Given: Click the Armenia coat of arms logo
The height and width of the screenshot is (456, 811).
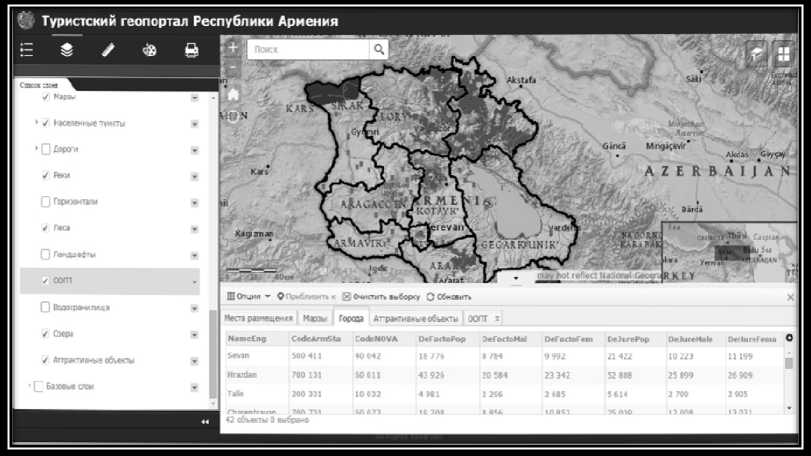Looking at the screenshot, I should (x=26, y=21).
